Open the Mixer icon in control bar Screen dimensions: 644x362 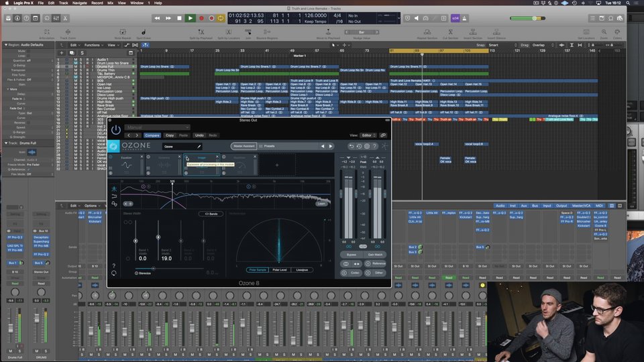(x=56, y=18)
